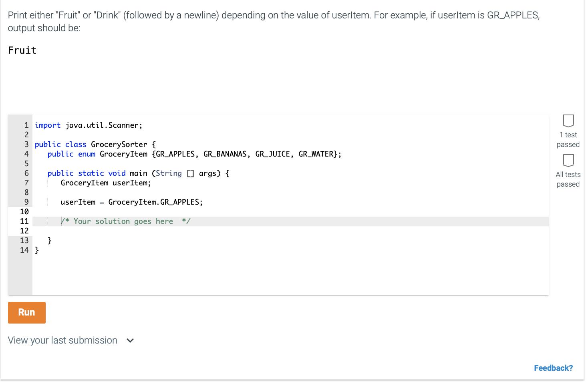Click the chevron beside last submission
Screen dimensions: 588x382
130,341
